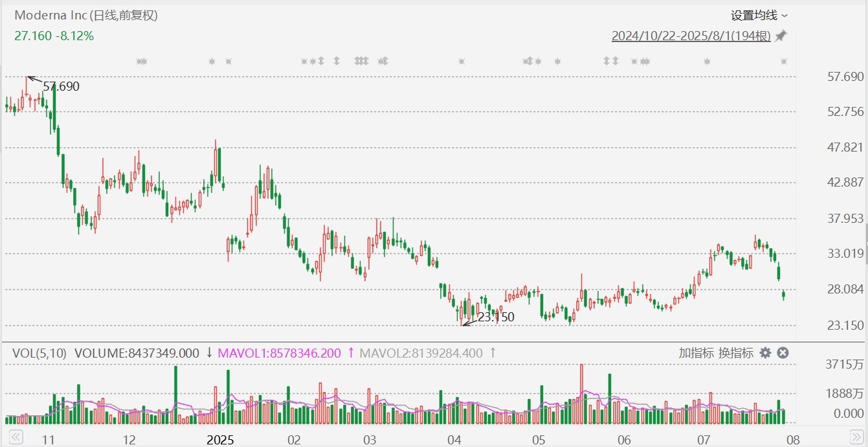
Task: Click the 28.084 price axis label
Action: 846,289
